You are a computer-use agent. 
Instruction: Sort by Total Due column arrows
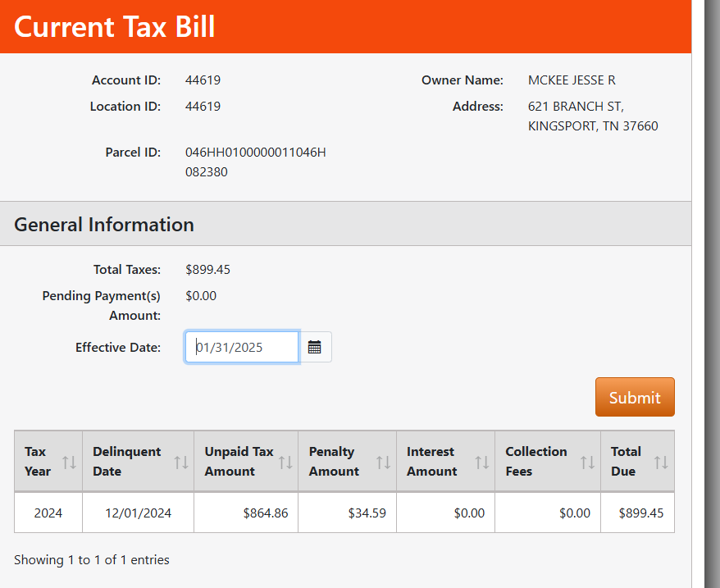pyautogui.click(x=661, y=463)
